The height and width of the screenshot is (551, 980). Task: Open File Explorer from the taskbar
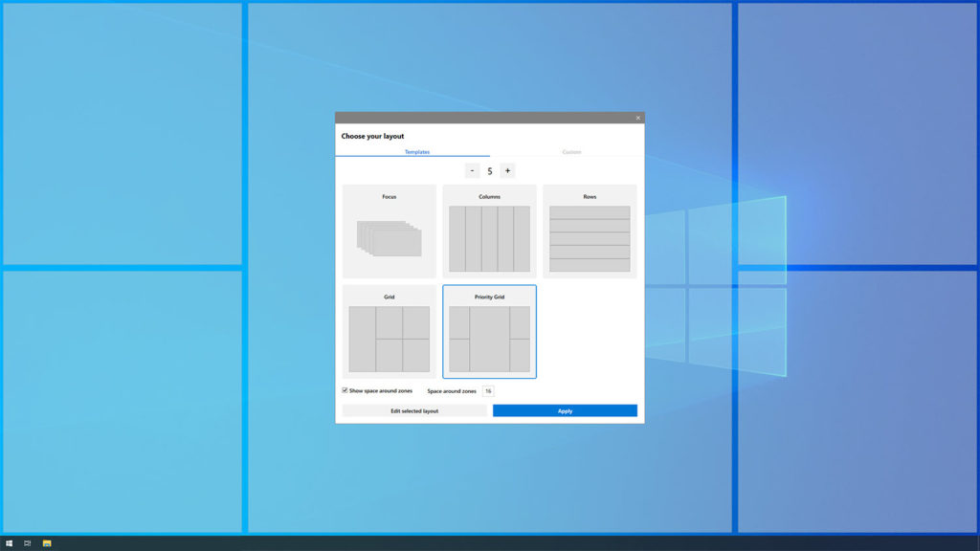tap(47, 543)
